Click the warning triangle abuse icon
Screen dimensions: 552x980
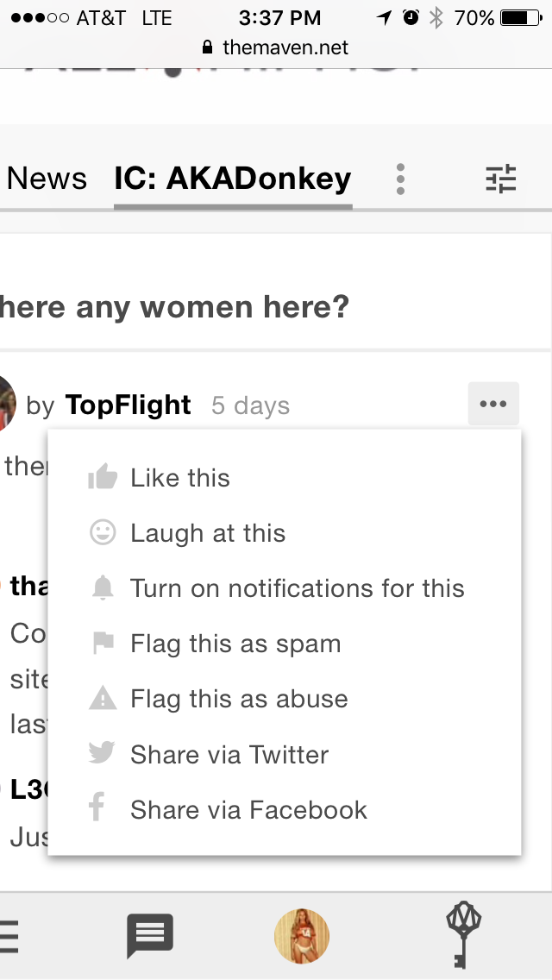click(103, 698)
